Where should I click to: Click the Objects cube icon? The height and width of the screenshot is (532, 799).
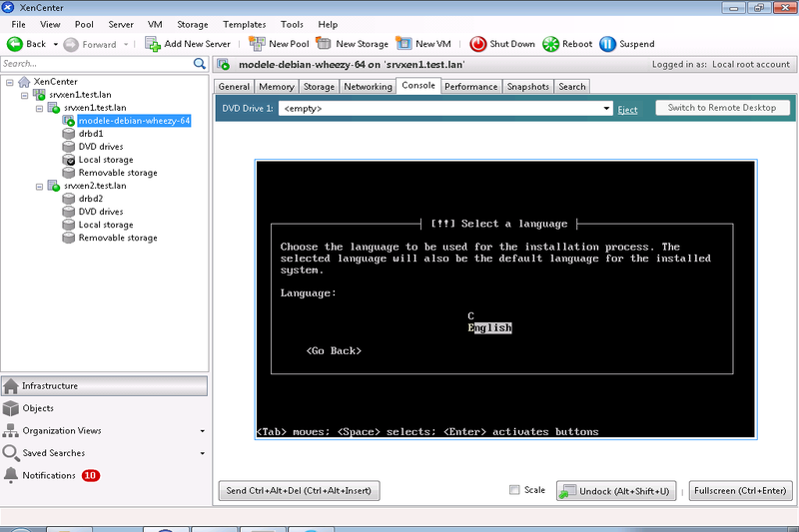pyautogui.click(x=11, y=408)
